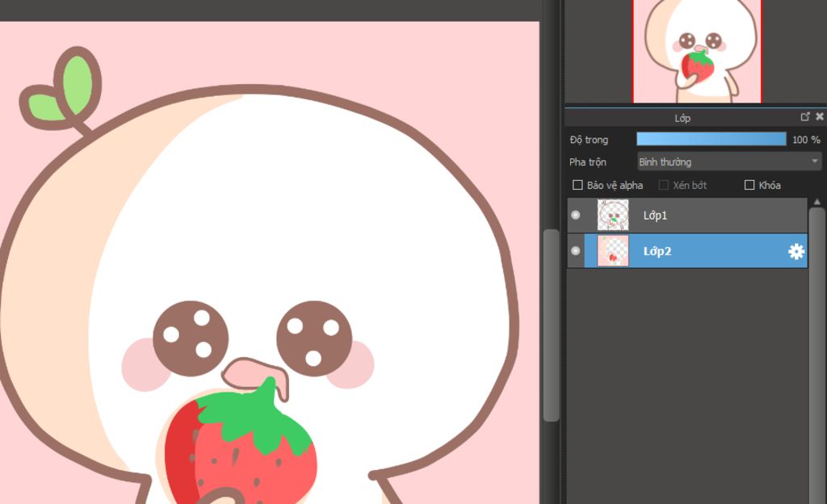Click the layer list scroll up arrow
The image size is (827, 504).
point(817,202)
